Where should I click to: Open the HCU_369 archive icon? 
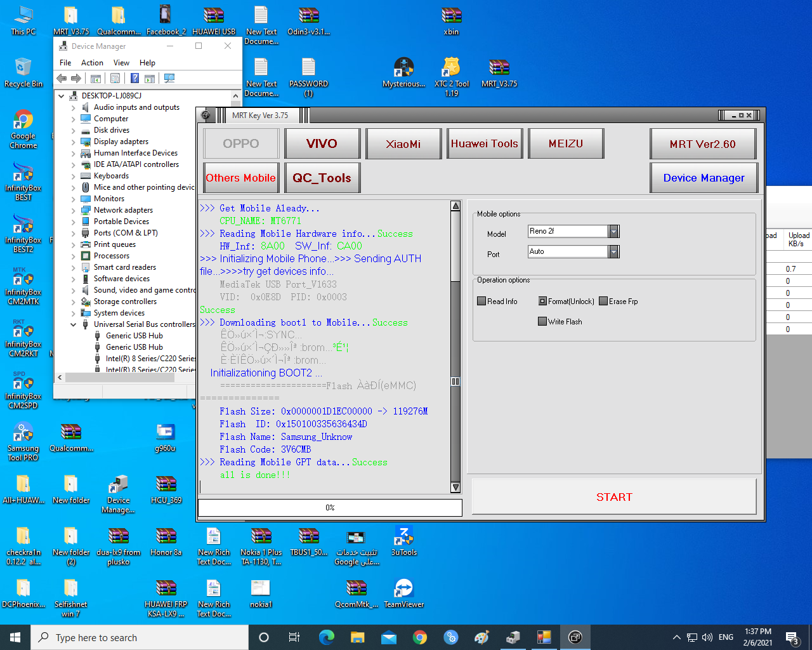(166, 489)
